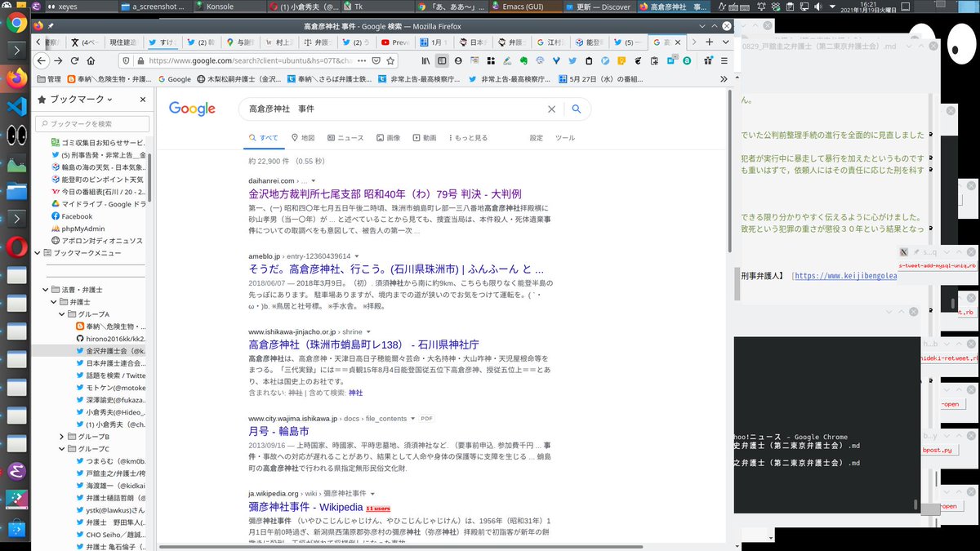Open 金沢弁護士会 bookmark in sidebar

click(x=110, y=350)
